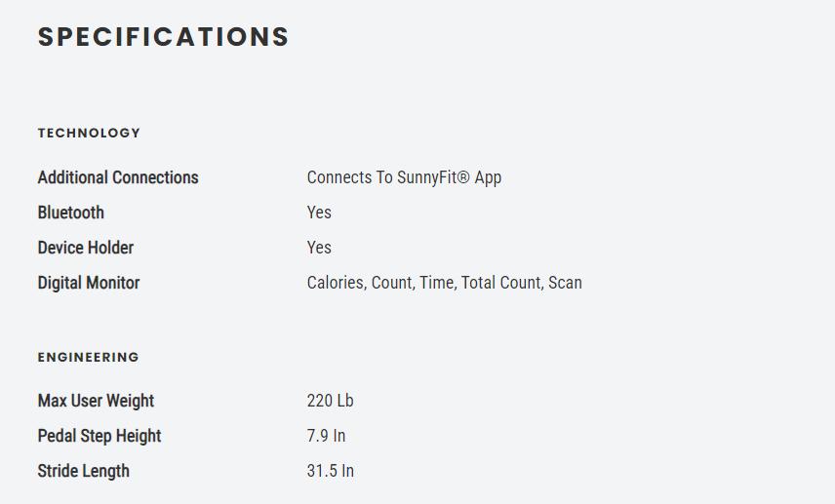Click the Yes value beside Device Holder
The image size is (835, 504).
point(319,248)
